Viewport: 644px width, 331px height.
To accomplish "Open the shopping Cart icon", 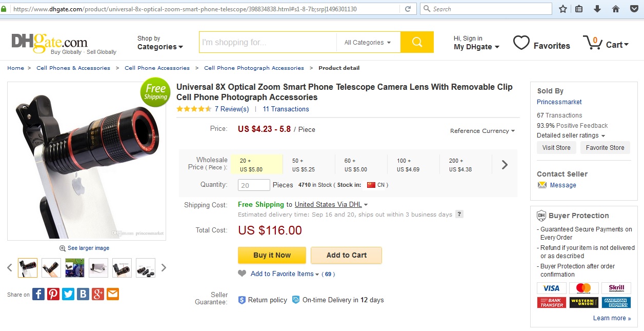I will pos(592,43).
